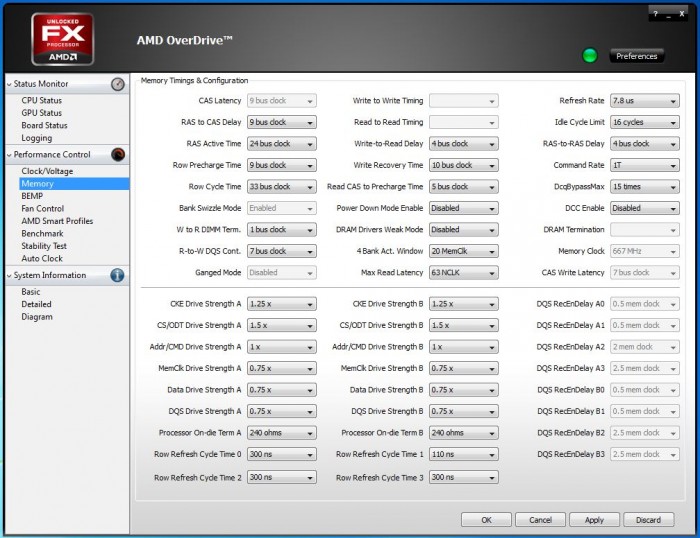Click the Cancel button

pyautogui.click(x=540, y=520)
